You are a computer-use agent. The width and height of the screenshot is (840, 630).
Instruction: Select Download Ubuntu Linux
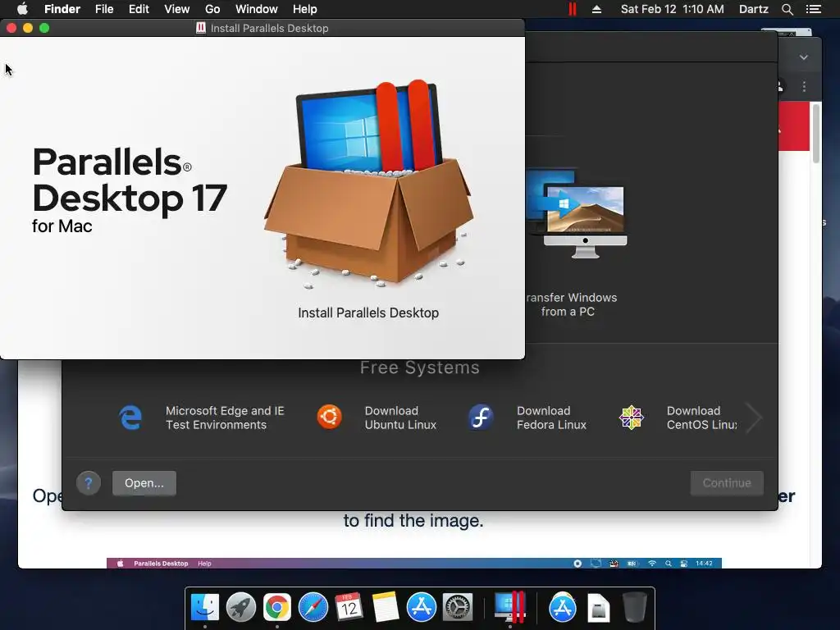(x=400, y=418)
